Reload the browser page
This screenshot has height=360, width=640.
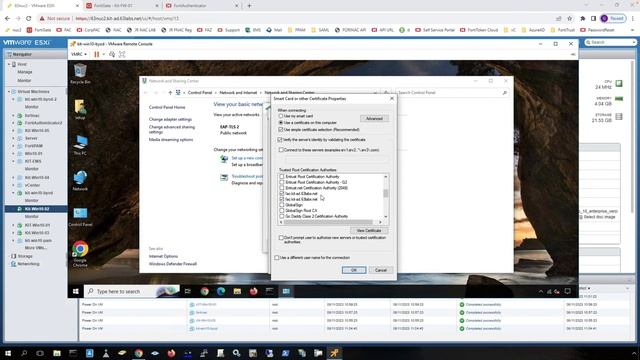click(x=29, y=18)
